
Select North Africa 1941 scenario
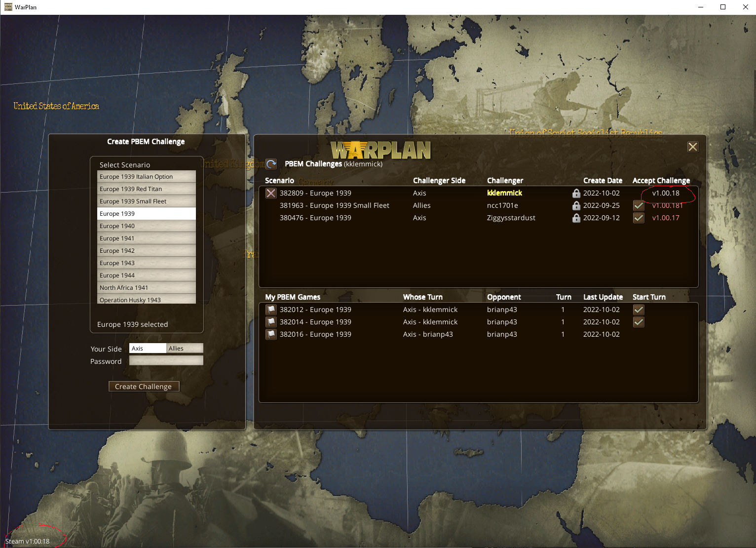tap(147, 287)
